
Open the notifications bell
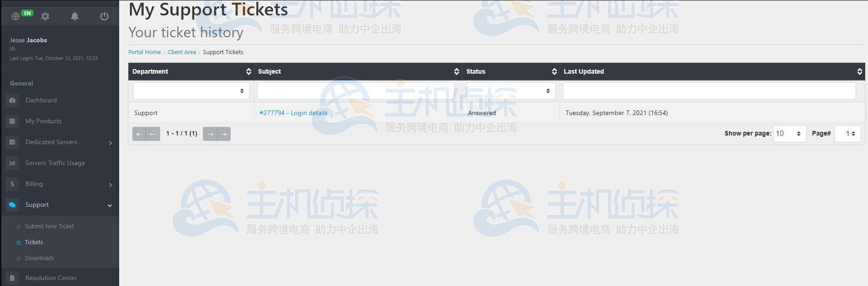75,16
